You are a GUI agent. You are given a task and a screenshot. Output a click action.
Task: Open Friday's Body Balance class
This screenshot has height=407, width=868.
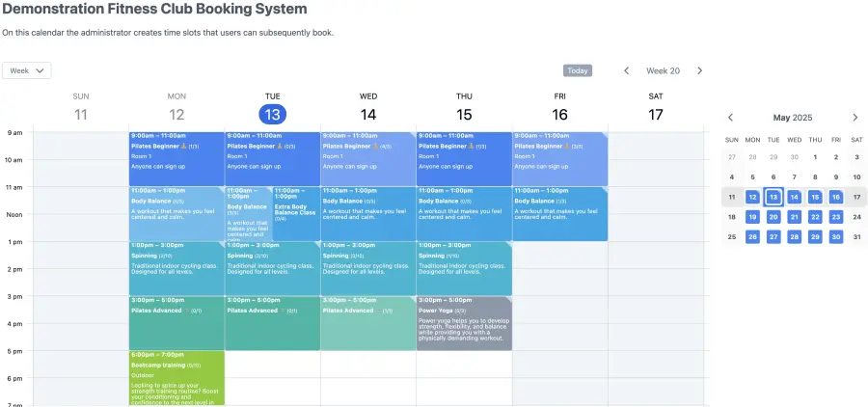pos(559,214)
